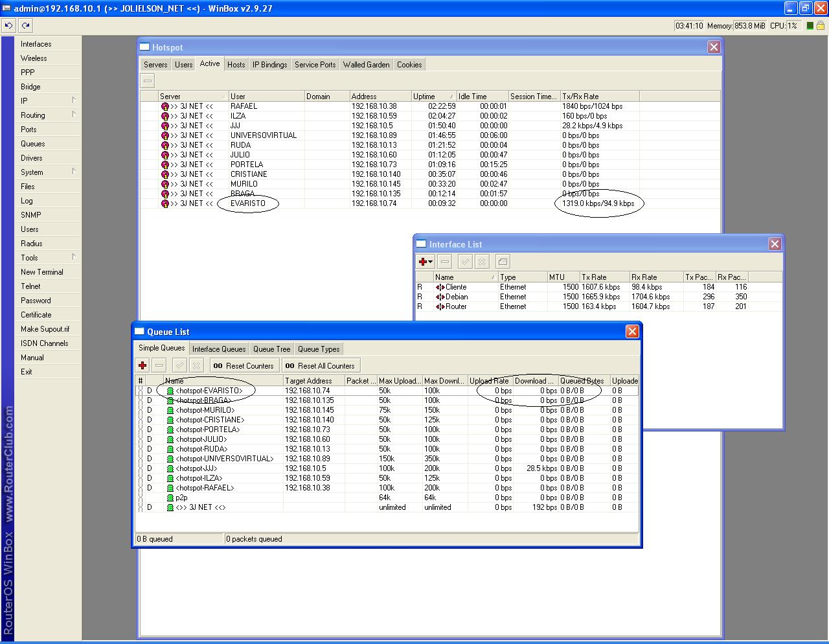Close the Hotspot window
This screenshot has width=829, height=644.
click(714, 47)
